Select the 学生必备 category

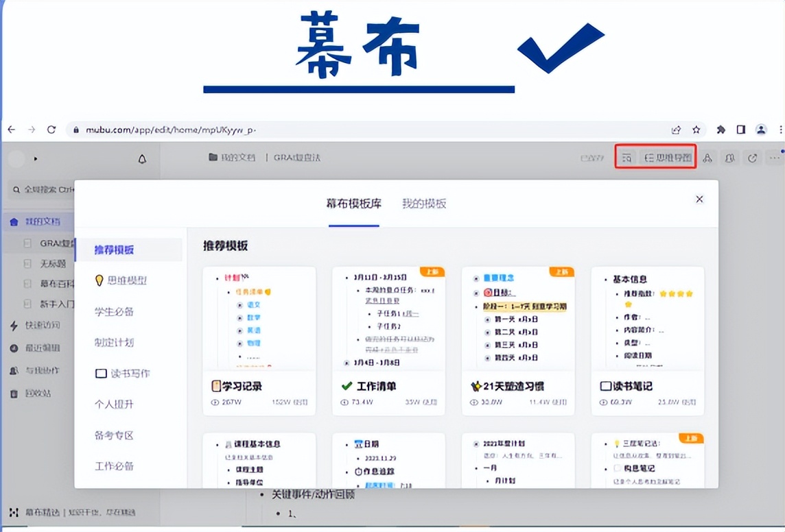114,312
